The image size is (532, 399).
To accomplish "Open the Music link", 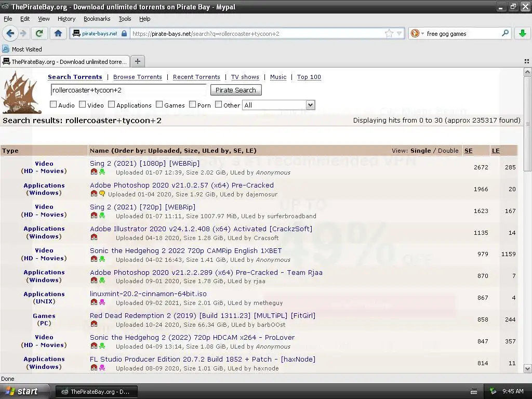I will (278, 77).
